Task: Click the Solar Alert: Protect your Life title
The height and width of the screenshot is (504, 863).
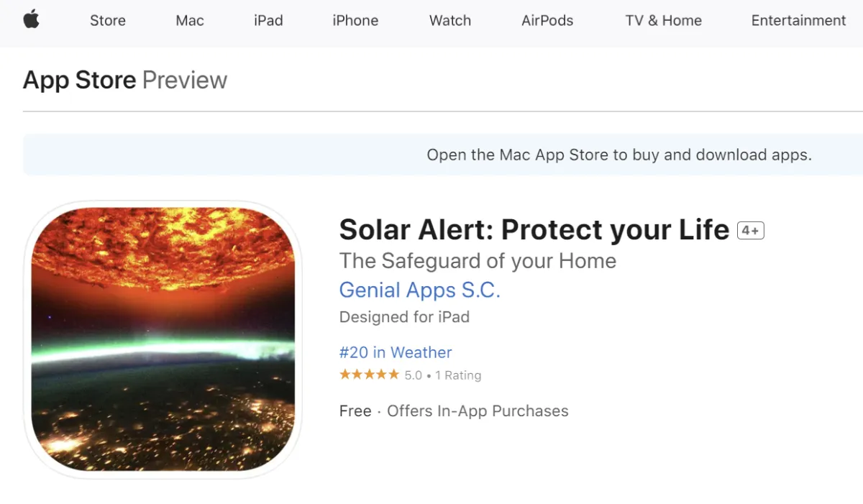Action: 534,230
